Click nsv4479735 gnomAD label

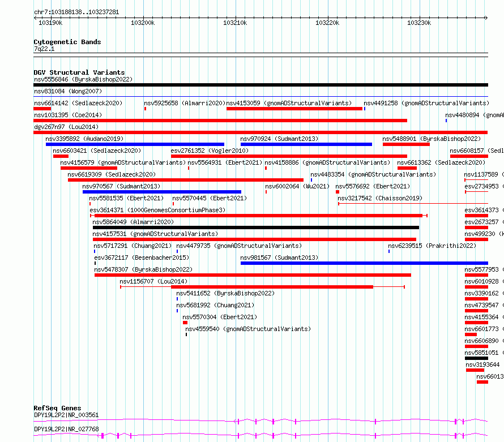pyautogui.click(x=239, y=246)
